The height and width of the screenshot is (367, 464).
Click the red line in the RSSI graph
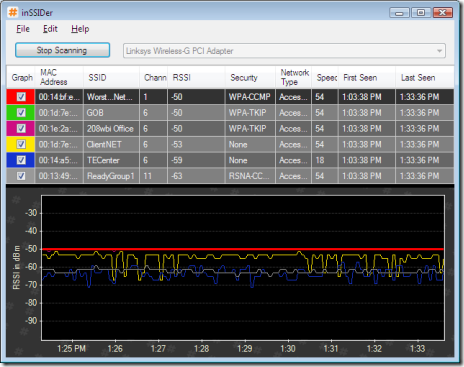tap(243, 249)
